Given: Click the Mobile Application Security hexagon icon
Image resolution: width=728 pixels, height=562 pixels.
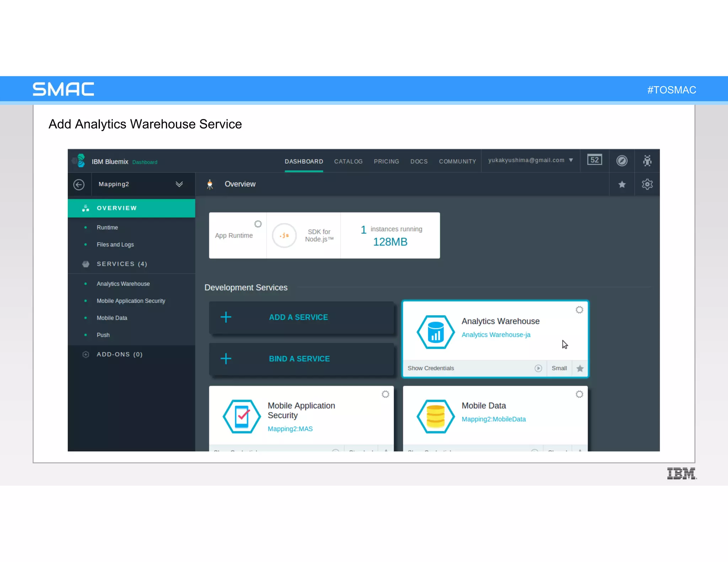Looking at the screenshot, I should pos(242,416).
